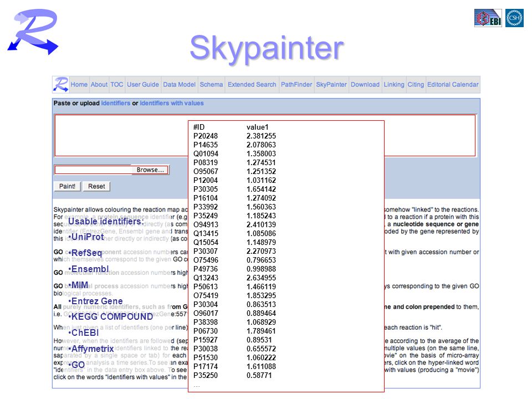Viewport: 532px width, 399px height.
Task: Go to PathFinder
Action: (x=296, y=84)
